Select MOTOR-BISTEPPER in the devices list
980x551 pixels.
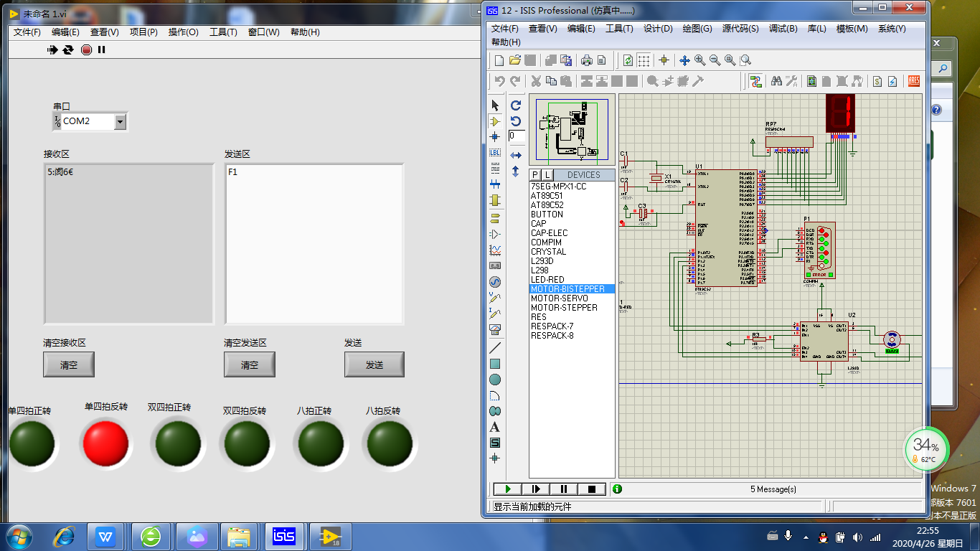pos(572,288)
